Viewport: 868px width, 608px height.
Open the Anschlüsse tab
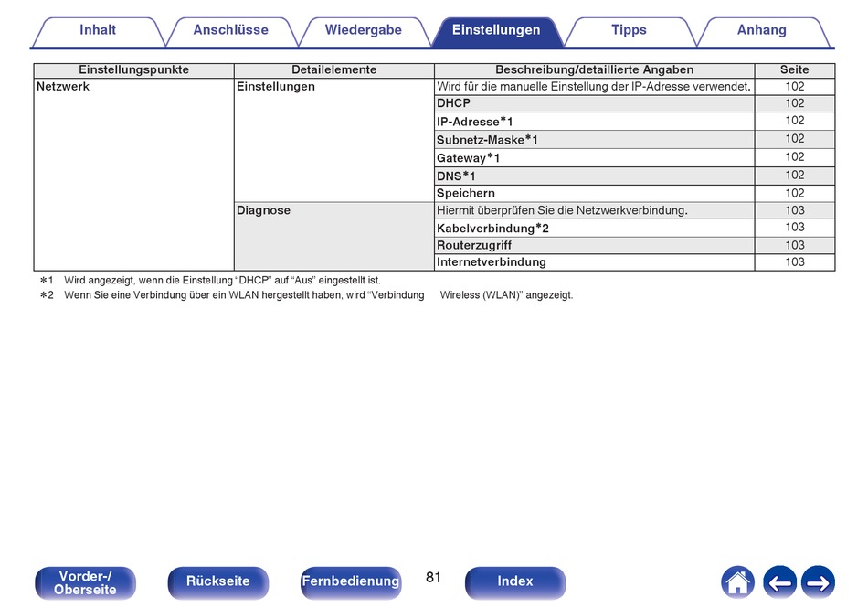pyautogui.click(x=231, y=30)
